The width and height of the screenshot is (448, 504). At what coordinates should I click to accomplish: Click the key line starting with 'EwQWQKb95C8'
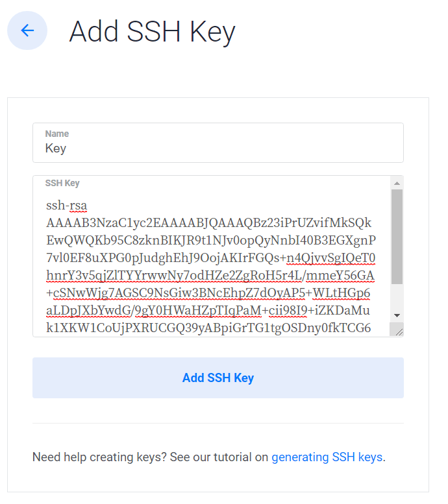[x=209, y=241]
